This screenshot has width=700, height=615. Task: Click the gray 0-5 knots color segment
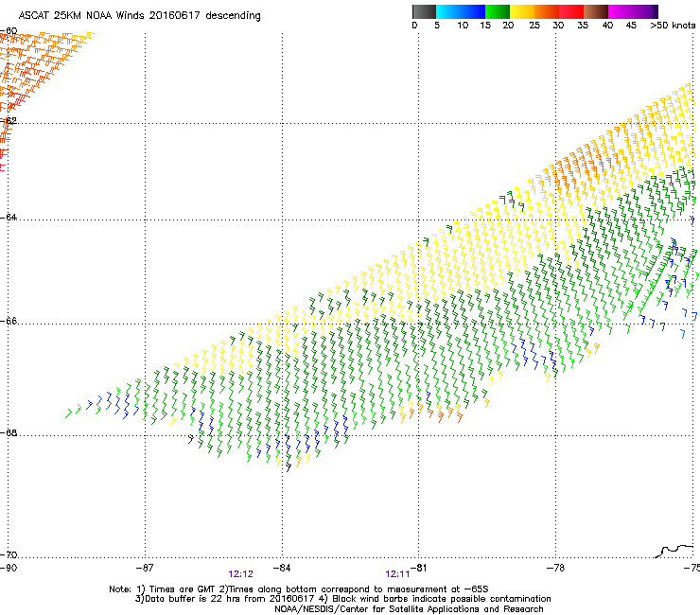click(424, 11)
